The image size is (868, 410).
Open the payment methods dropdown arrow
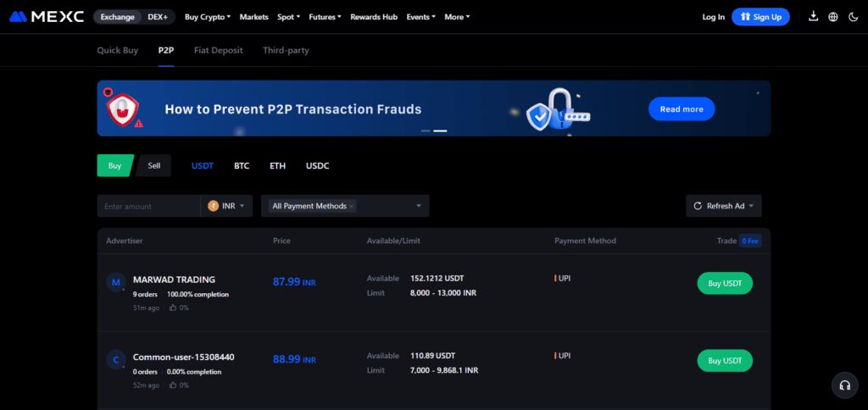click(x=419, y=206)
